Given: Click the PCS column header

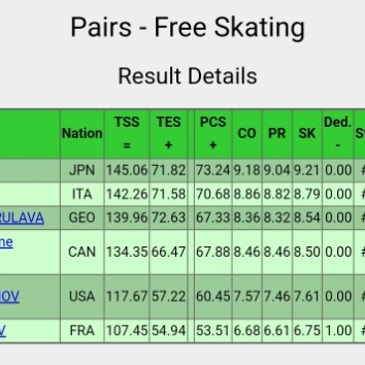Looking at the screenshot, I should click(213, 133).
